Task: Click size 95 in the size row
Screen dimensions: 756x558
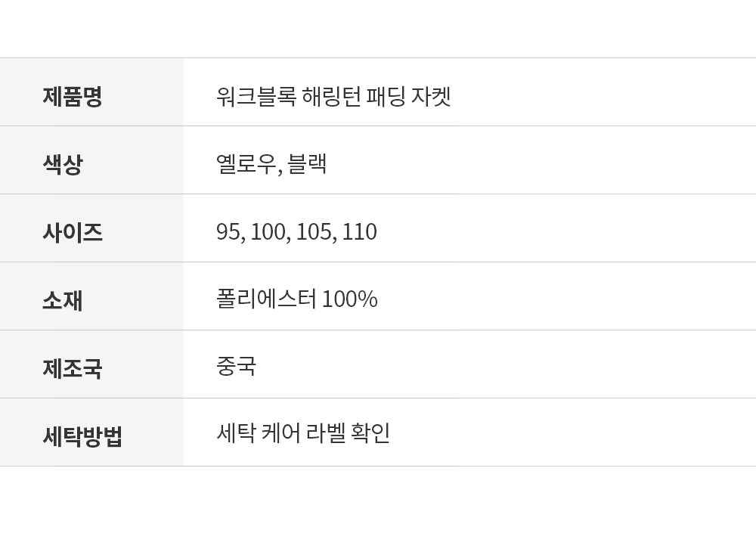Action: (x=228, y=232)
